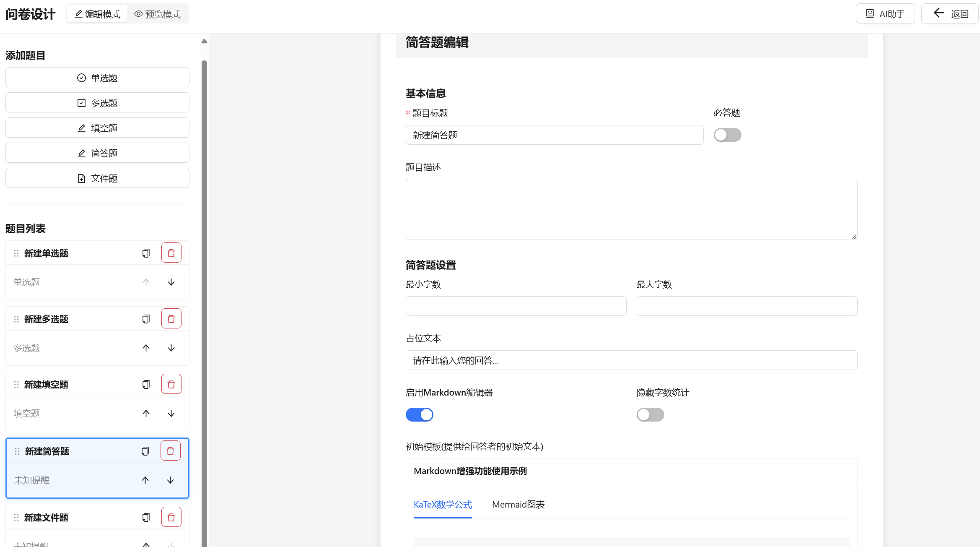Switch to the Mermaid图表 tab

518,505
